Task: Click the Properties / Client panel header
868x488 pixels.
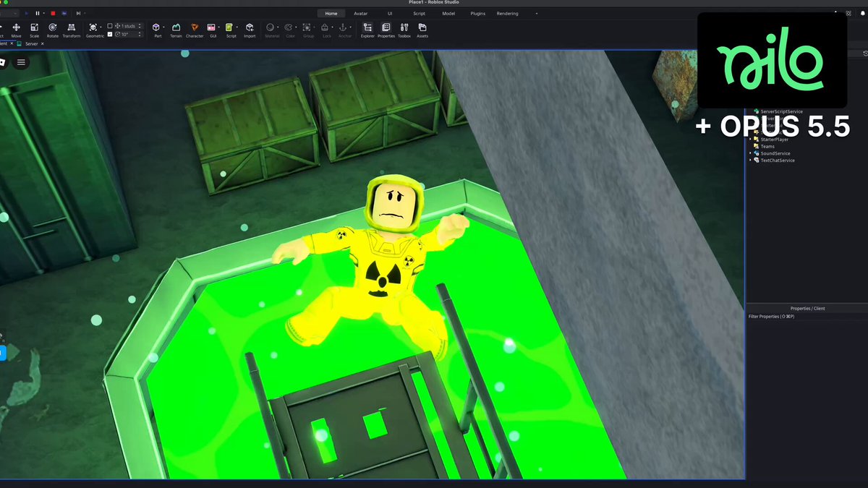Action: 807,309
